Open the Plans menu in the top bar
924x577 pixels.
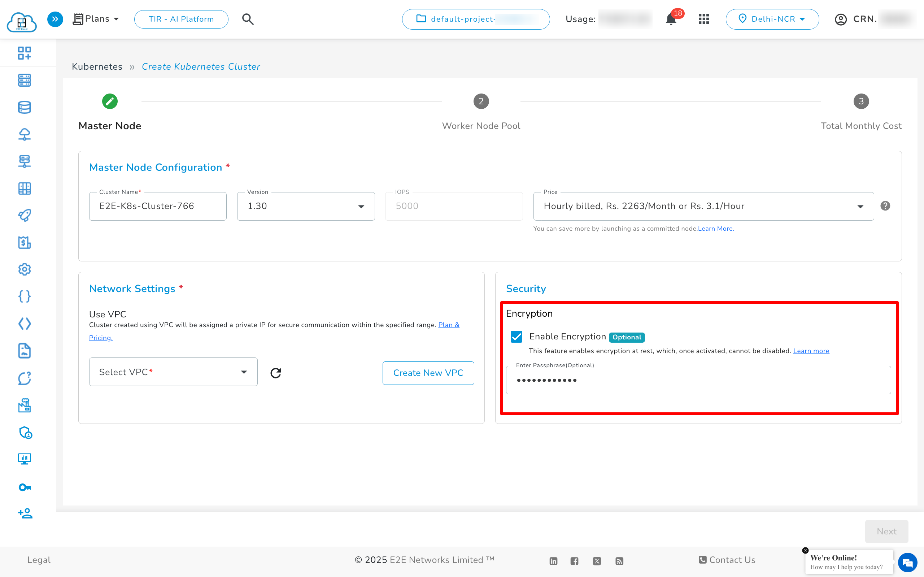point(96,18)
